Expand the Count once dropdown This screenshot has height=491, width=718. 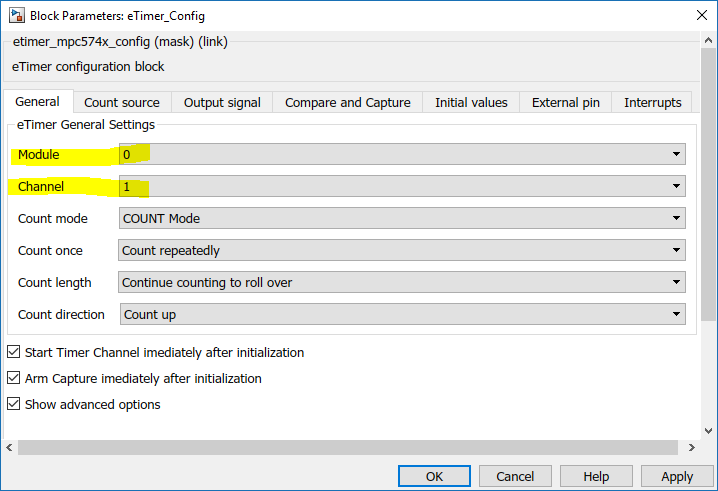tap(401, 251)
